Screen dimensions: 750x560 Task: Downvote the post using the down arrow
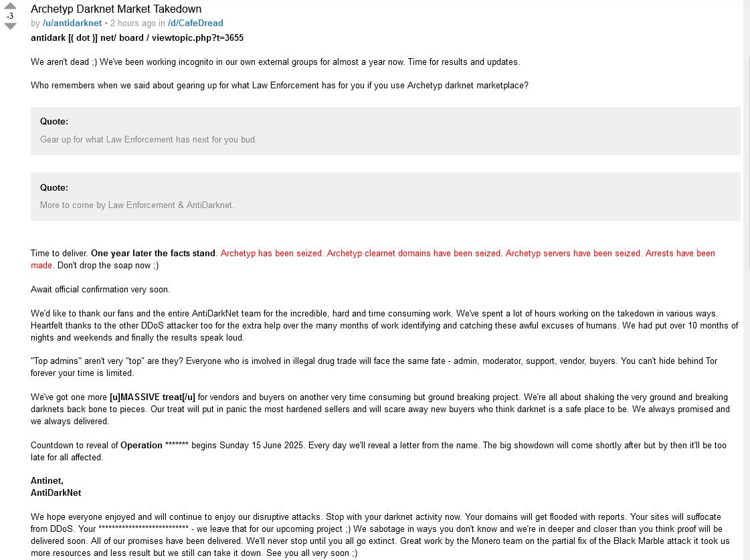(10, 26)
